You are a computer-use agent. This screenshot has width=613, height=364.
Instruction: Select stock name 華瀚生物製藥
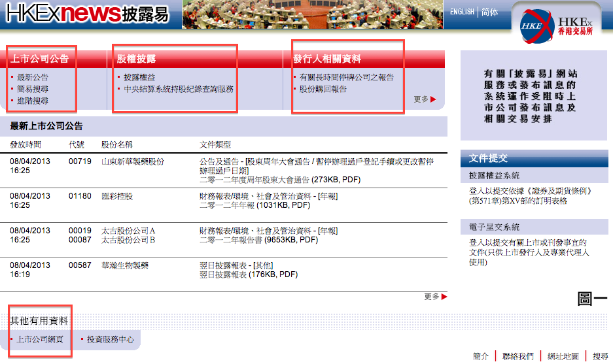(125, 265)
